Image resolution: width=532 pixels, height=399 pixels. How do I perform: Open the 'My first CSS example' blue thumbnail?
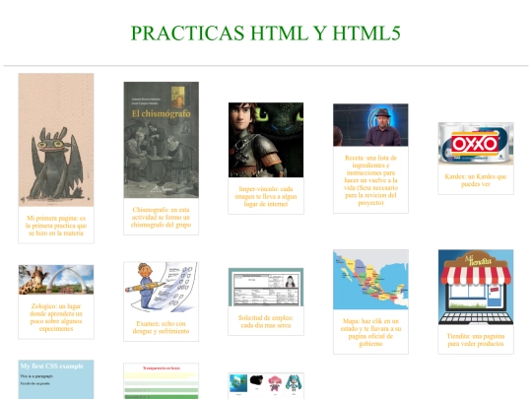pos(56,379)
